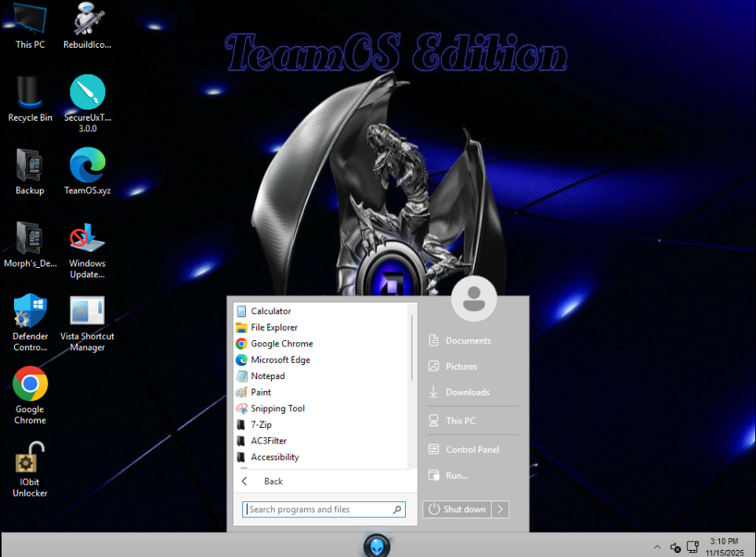
Task: Expand the Accessibility folder
Action: pos(274,458)
